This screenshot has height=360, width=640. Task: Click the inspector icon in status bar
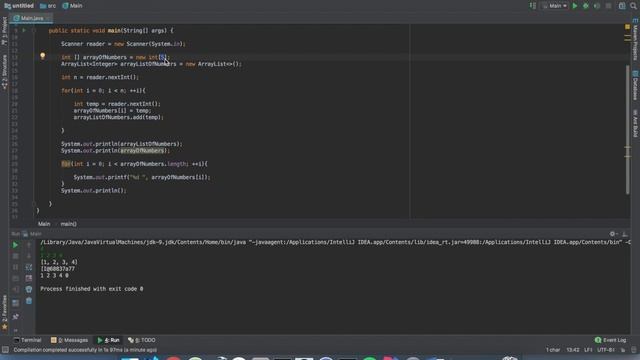tap(633, 350)
